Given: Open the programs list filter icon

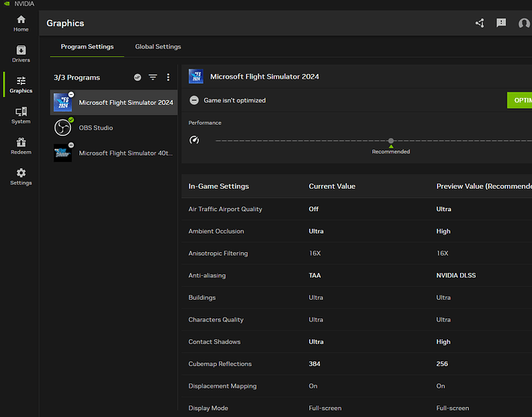Looking at the screenshot, I should click(153, 77).
